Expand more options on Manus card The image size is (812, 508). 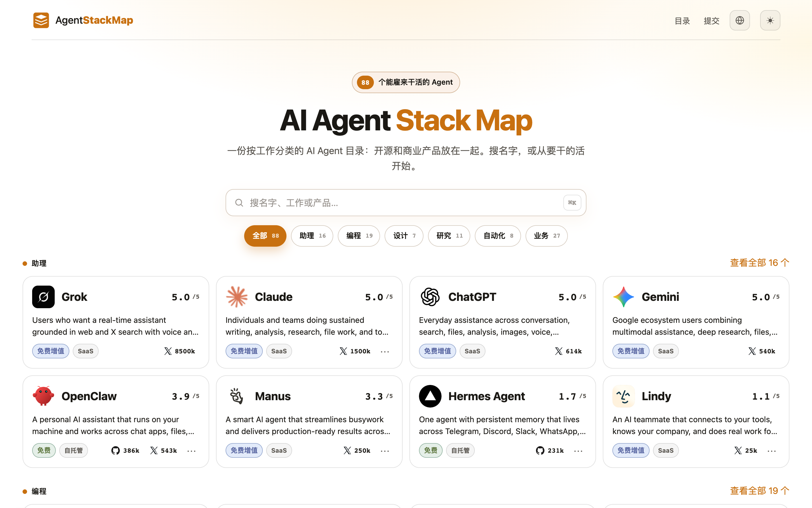coord(385,451)
